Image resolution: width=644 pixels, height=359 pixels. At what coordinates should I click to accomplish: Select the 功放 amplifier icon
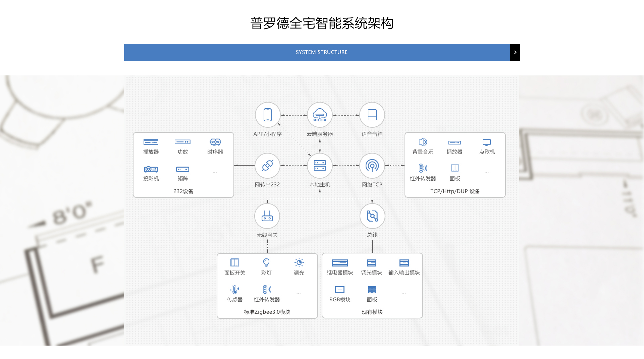(182, 142)
